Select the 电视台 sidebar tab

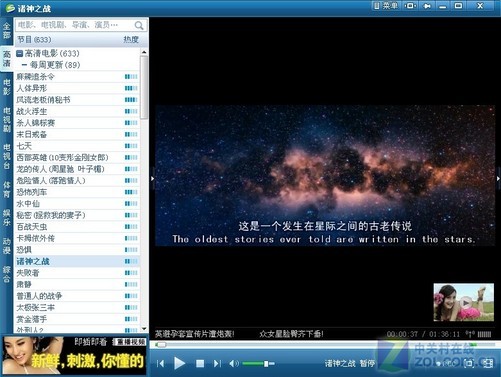point(6,156)
